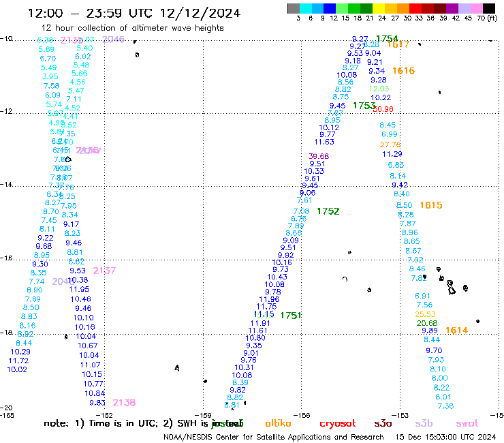
Task: Click the title '12:00 – 23:59 UTC 12/12/2024'
Action: click(x=134, y=13)
